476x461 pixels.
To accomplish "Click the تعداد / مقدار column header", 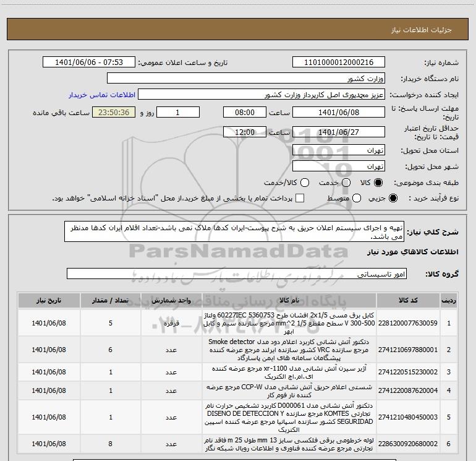I will (x=111, y=301).
